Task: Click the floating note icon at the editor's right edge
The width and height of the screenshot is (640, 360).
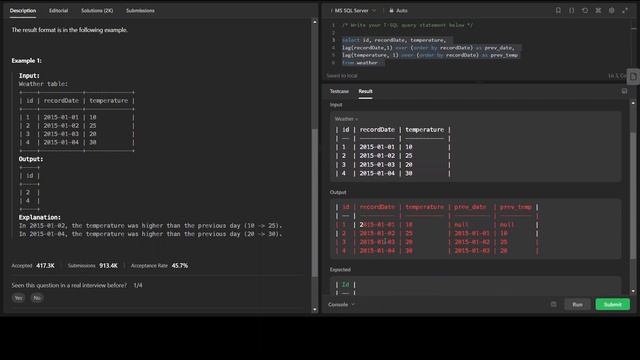Action: coord(633,76)
